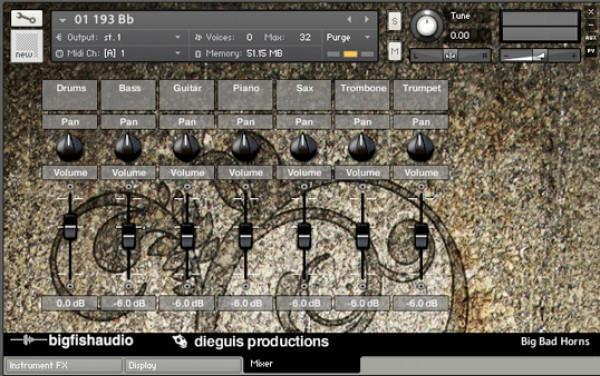Viewport: 600px width, 376px height.
Task: Open the wrench edit mode icon
Action: coord(26,18)
